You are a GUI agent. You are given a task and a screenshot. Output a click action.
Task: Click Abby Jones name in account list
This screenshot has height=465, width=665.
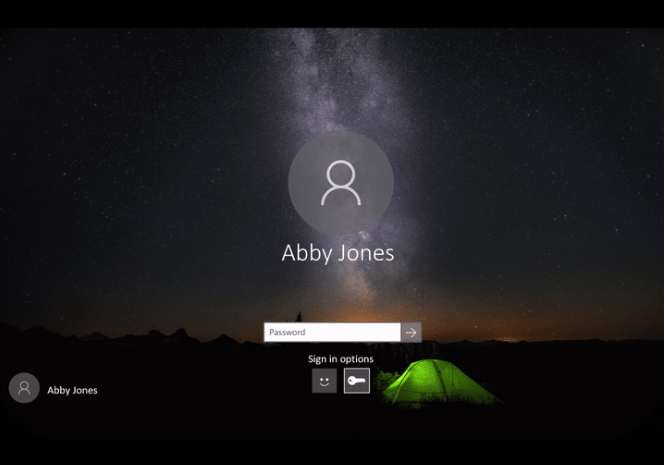point(72,390)
